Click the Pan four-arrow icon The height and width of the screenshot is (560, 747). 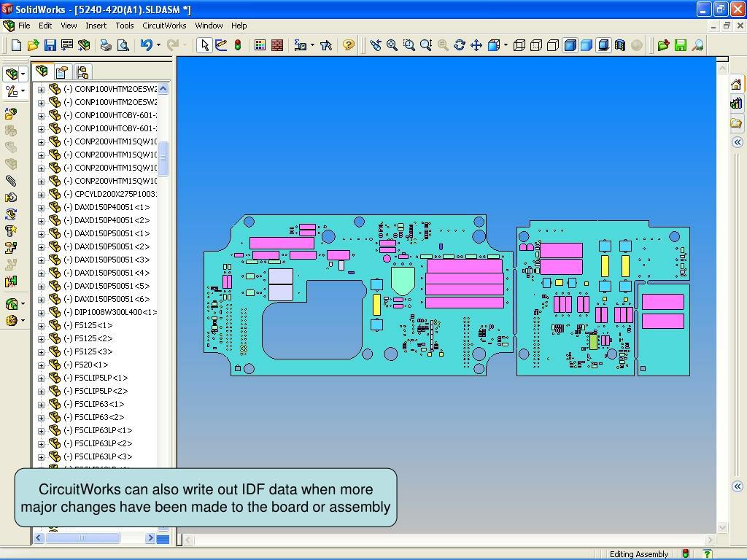[476, 45]
